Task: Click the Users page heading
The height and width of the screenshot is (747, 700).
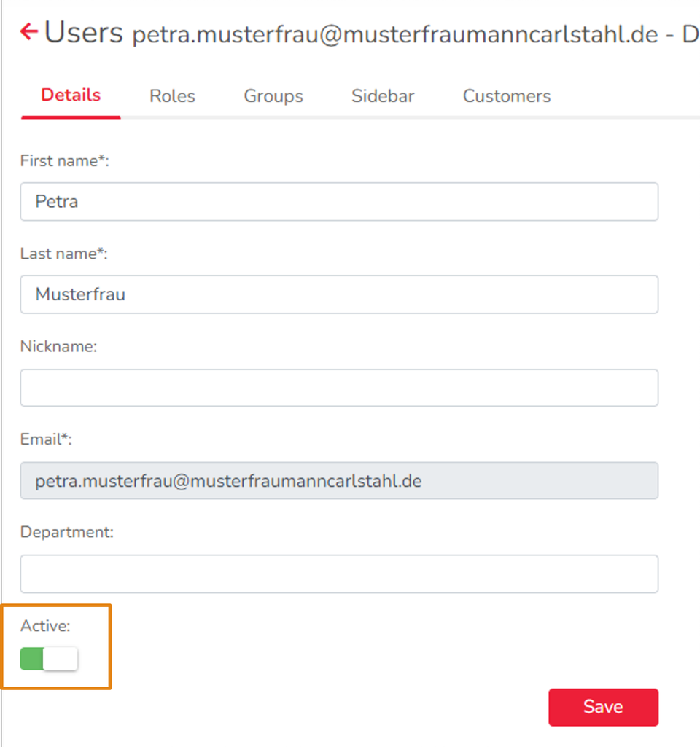Action: 84,33
